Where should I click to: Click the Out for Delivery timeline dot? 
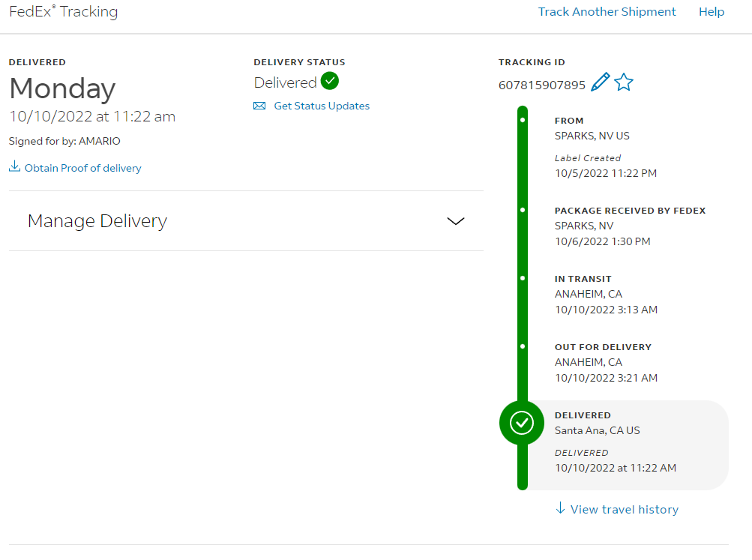(x=523, y=346)
